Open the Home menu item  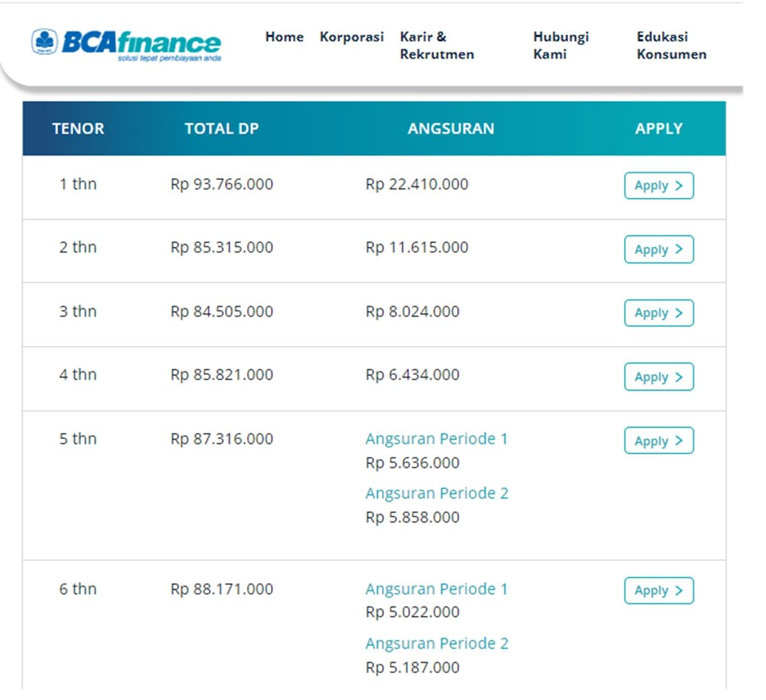coord(285,37)
